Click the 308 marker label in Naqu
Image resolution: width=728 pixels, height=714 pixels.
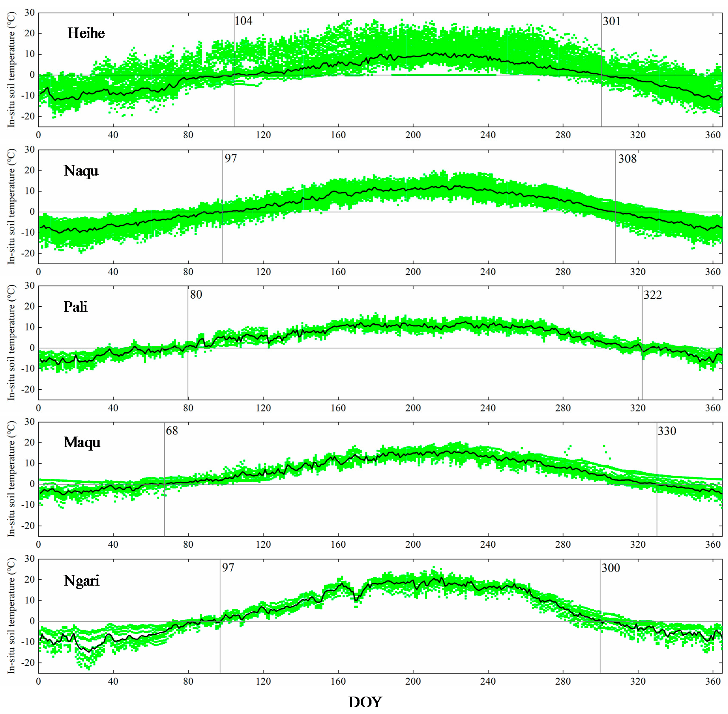[x=627, y=159]
